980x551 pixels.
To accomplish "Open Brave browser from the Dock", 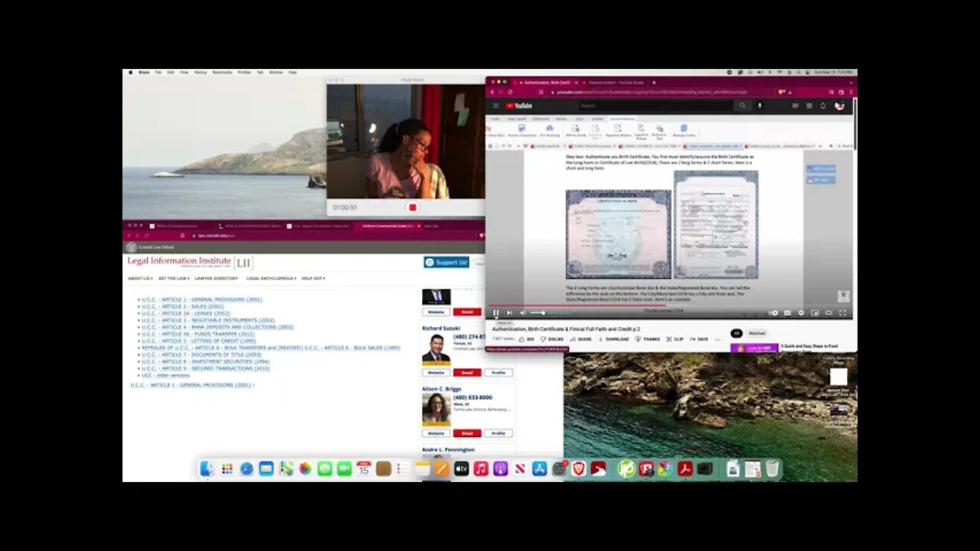I will click(578, 469).
